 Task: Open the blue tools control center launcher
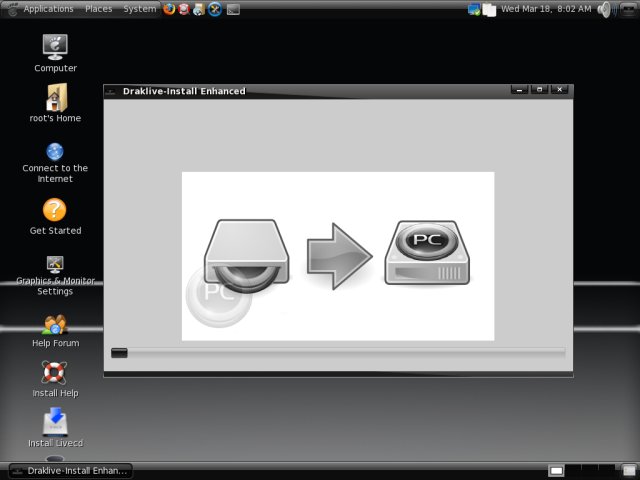point(215,9)
